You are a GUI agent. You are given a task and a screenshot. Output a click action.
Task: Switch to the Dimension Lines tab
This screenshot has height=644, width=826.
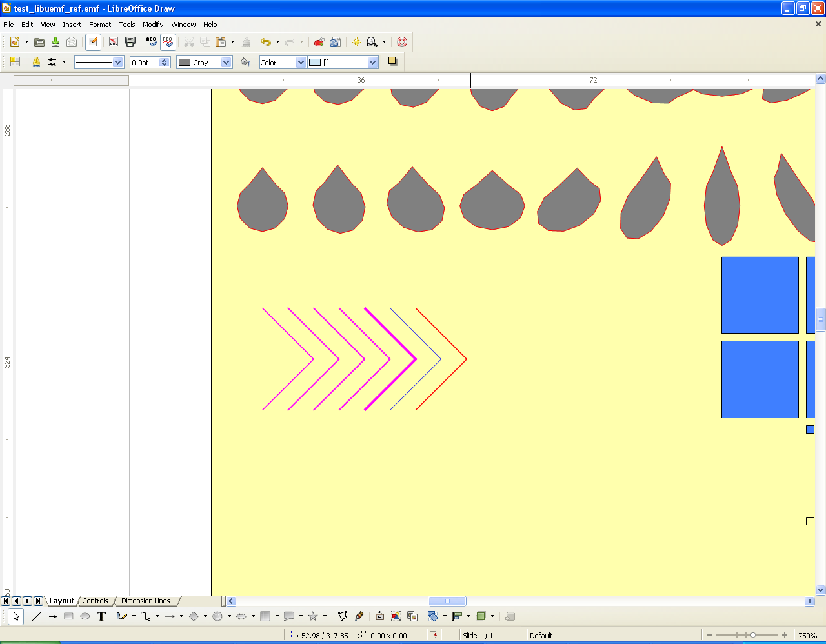(145, 601)
